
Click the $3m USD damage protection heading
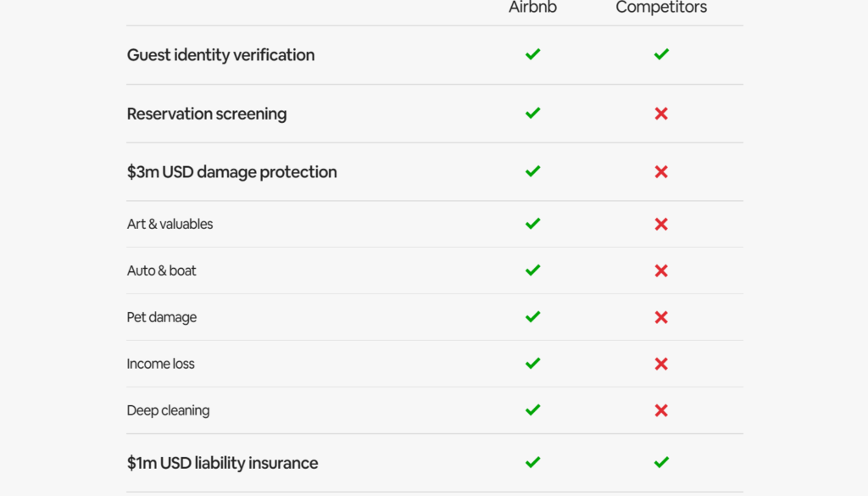tap(231, 172)
